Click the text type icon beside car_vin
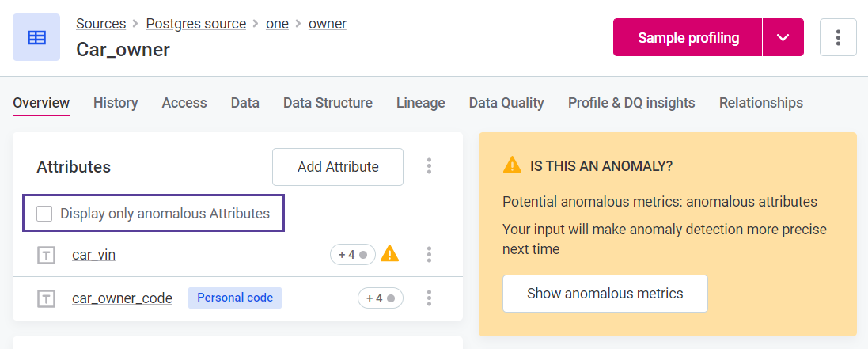Viewport: 868px width, 349px height. [46, 255]
